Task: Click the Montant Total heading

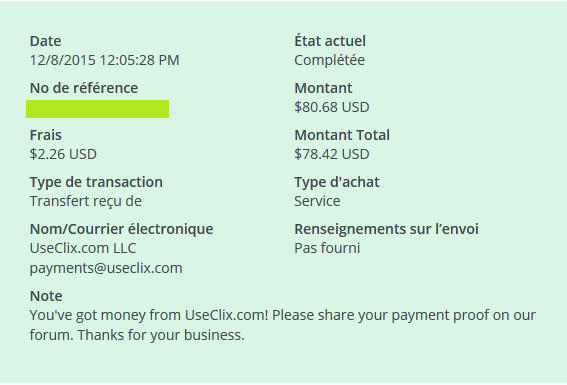Action: click(342, 135)
